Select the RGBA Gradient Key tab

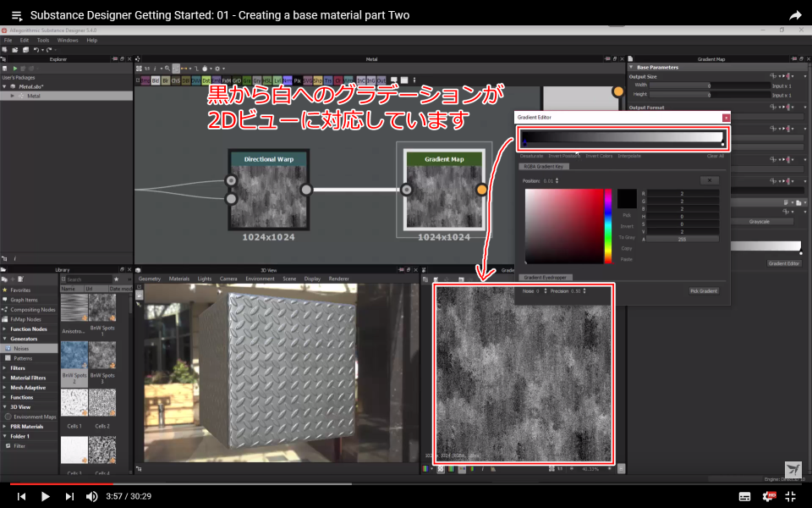[x=544, y=167]
